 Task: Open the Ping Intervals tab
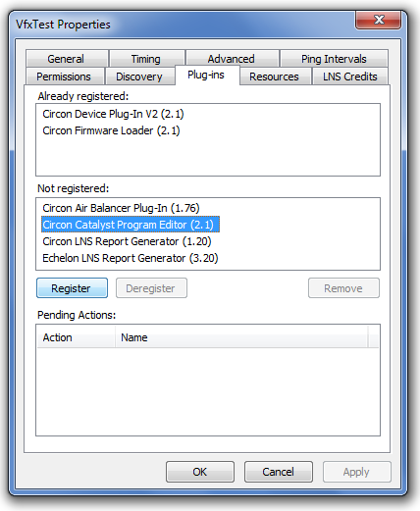click(334, 59)
